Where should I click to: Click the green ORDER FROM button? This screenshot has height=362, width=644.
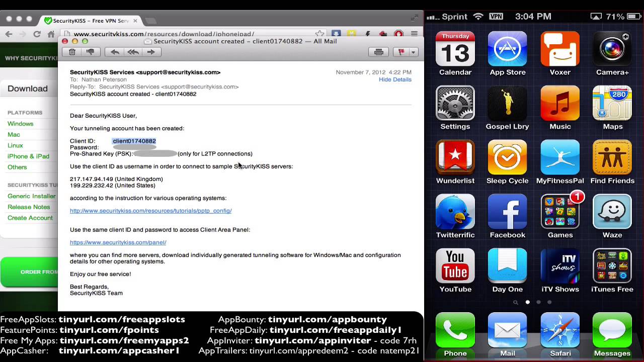point(29,272)
